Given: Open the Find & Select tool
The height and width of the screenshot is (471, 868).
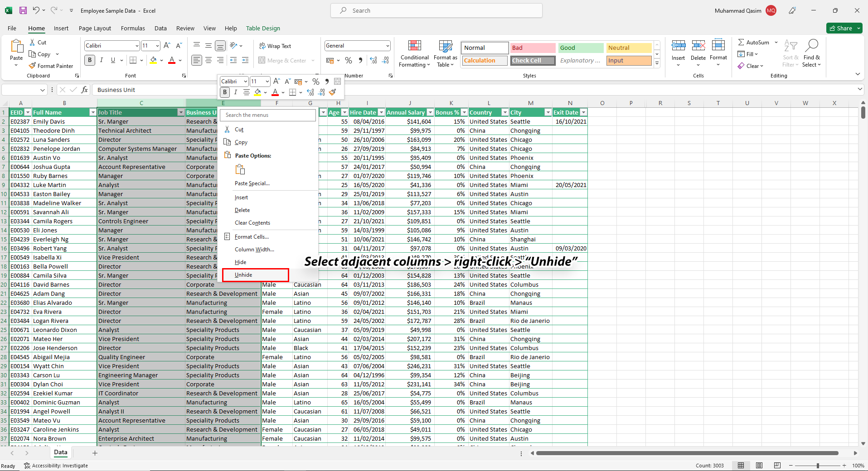Looking at the screenshot, I should [811, 53].
